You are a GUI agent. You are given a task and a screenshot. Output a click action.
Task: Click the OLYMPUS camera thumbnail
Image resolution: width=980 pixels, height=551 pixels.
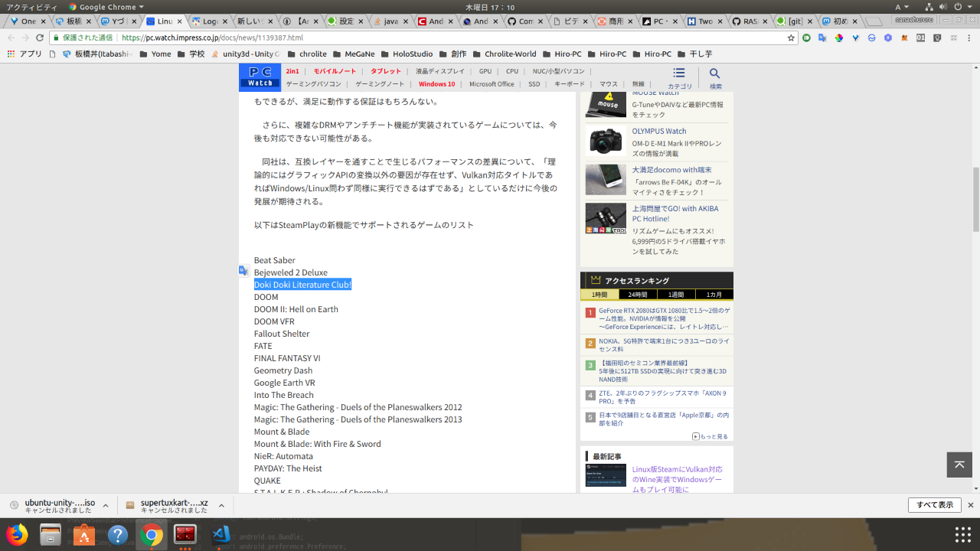point(606,142)
